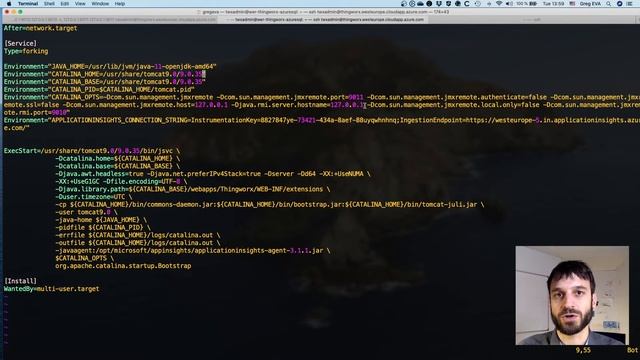Screen dimensions: 640x360
Task: Click the 100 % battery indicator
Action: pyautogui.click(x=526, y=4)
